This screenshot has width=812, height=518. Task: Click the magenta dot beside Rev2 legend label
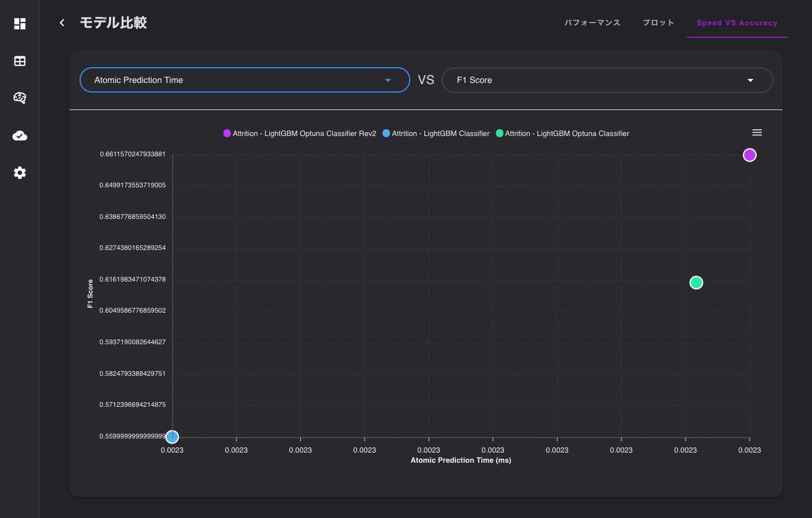pos(226,133)
